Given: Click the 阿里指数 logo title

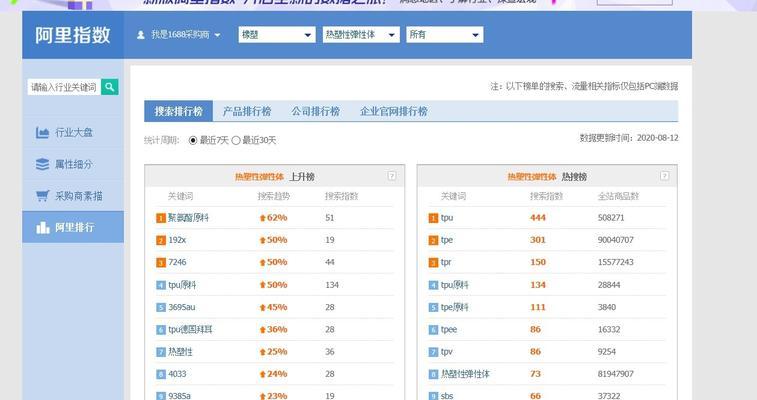Looking at the screenshot, I should [72, 35].
